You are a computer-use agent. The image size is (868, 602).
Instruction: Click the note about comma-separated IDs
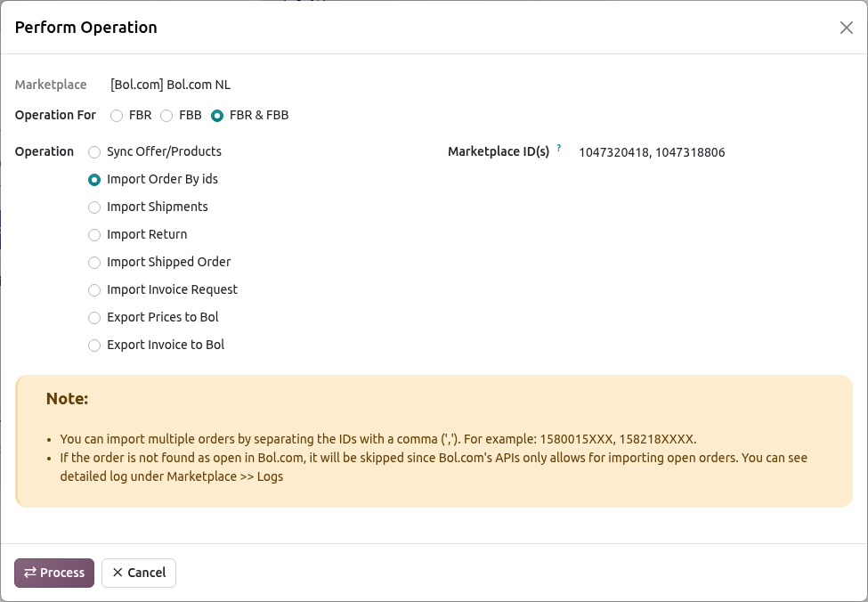(378, 439)
